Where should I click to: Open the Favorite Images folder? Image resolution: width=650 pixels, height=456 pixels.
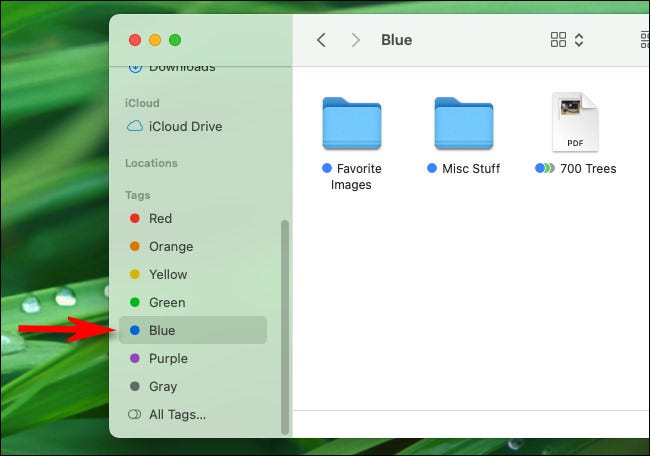click(x=351, y=124)
